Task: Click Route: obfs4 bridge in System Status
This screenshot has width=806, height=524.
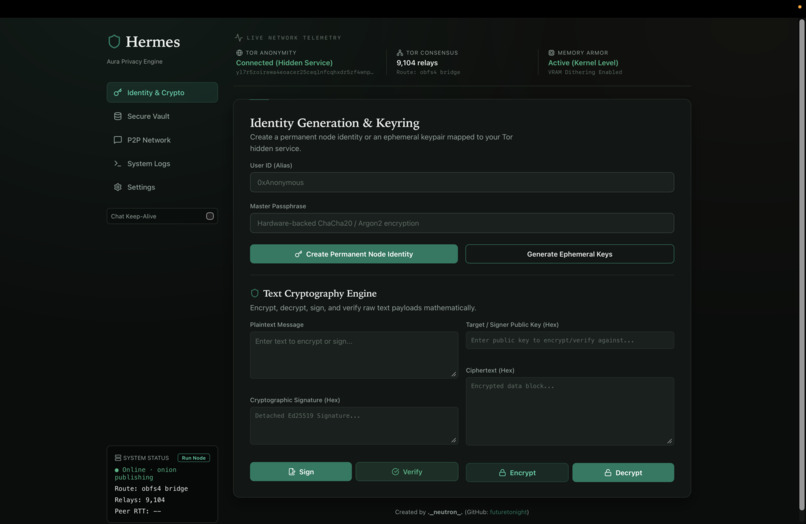Action: (x=151, y=489)
